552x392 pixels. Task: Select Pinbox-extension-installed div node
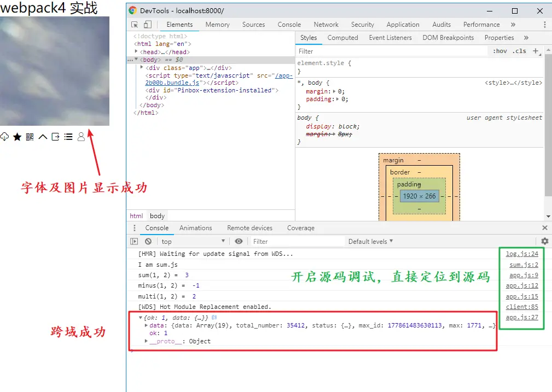point(212,90)
